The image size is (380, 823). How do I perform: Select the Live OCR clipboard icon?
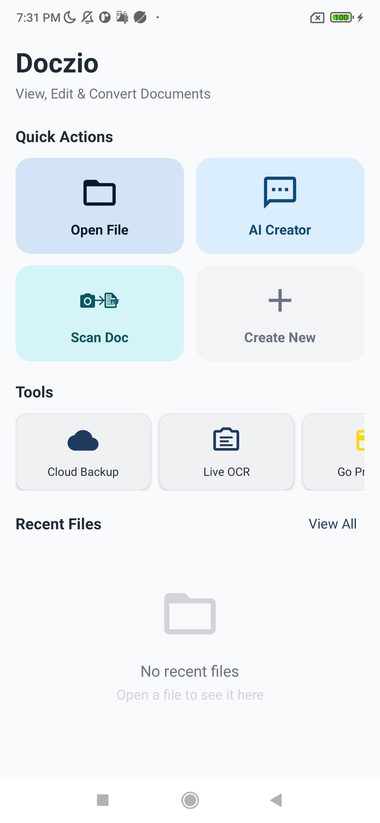pos(226,440)
